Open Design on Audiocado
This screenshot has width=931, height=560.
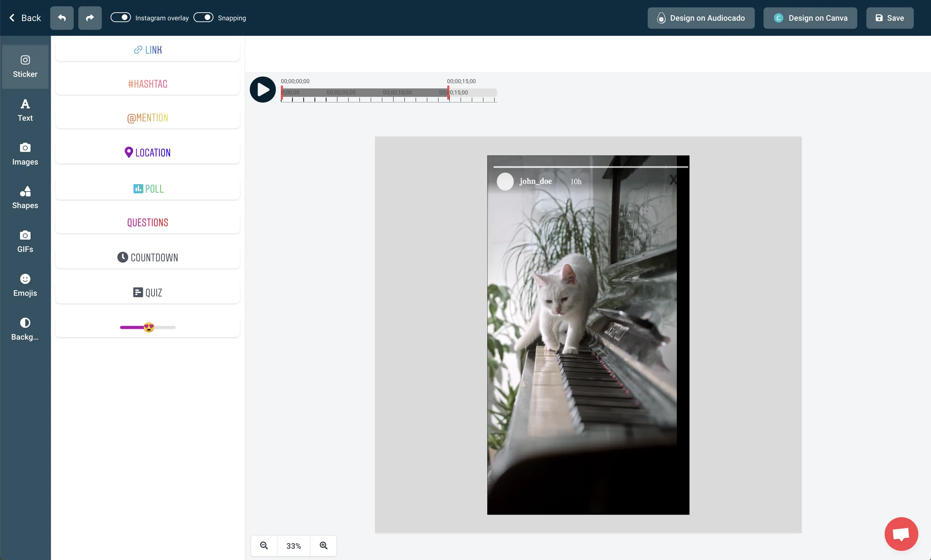click(701, 18)
